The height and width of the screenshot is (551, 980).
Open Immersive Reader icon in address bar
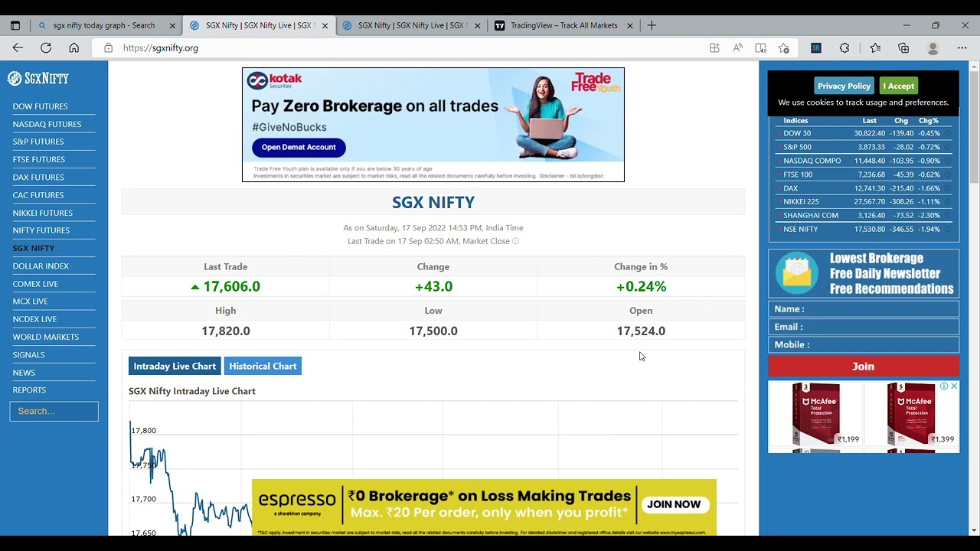760,47
